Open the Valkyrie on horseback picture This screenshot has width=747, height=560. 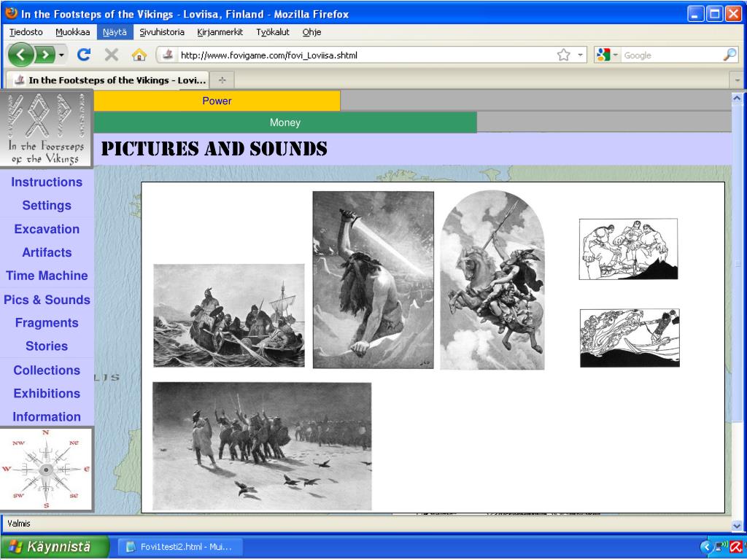[x=492, y=280]
